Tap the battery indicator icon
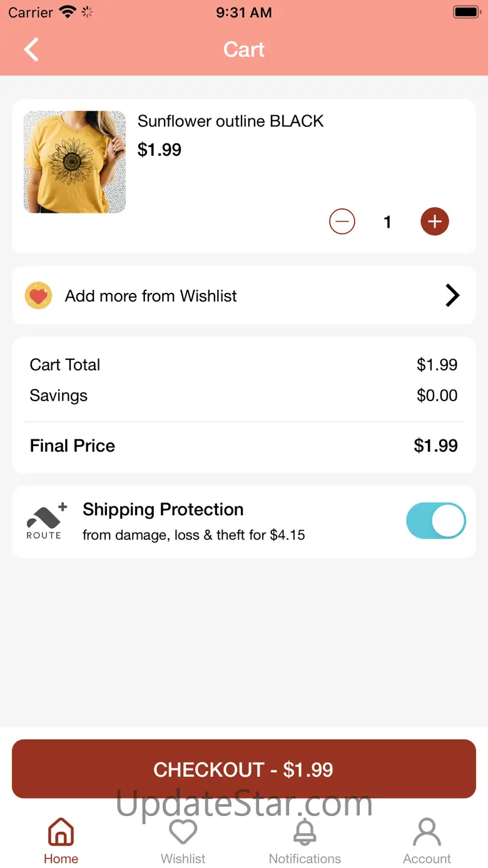Viewport: 488px width, 868px height. (466, 12)
